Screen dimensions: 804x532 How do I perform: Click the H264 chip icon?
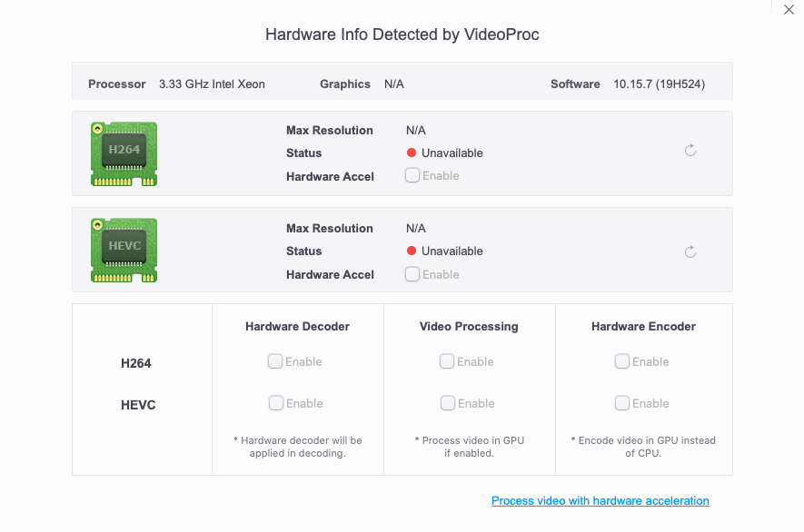coord(124,153)
